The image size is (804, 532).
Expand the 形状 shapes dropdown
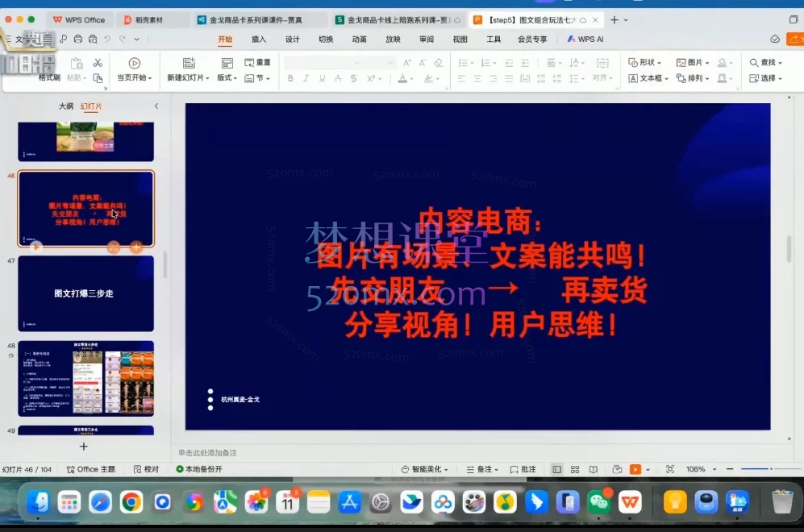[x=645, y=62]
